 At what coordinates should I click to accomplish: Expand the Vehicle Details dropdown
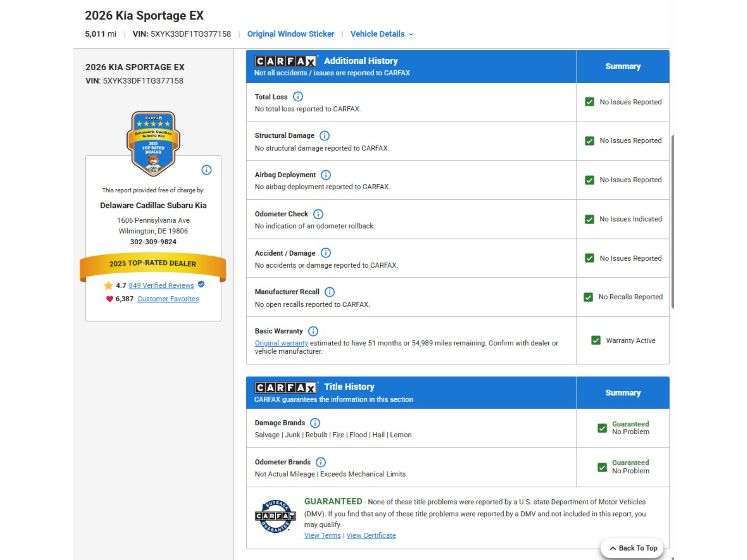(x=382, y=34)
